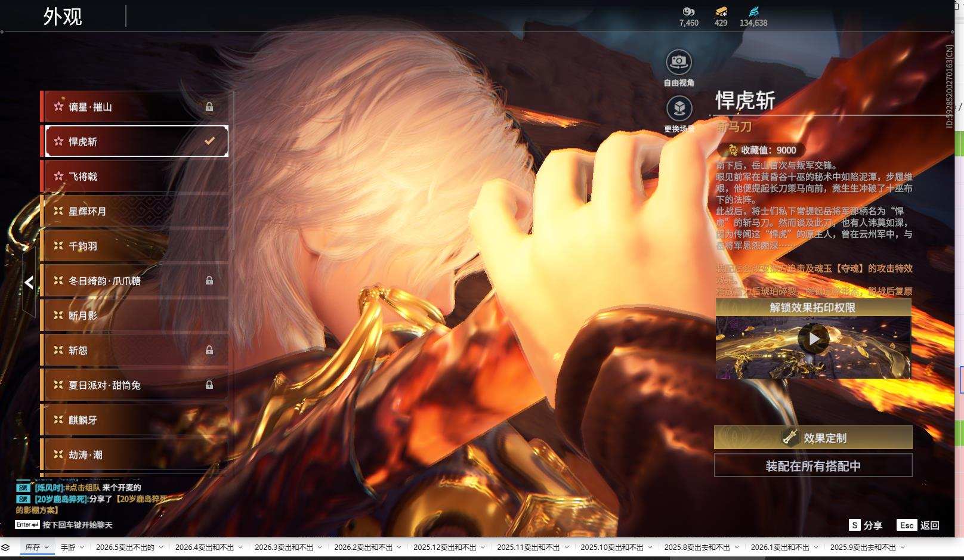
Task: Click the 返回 return label
Action: [930, 525]
